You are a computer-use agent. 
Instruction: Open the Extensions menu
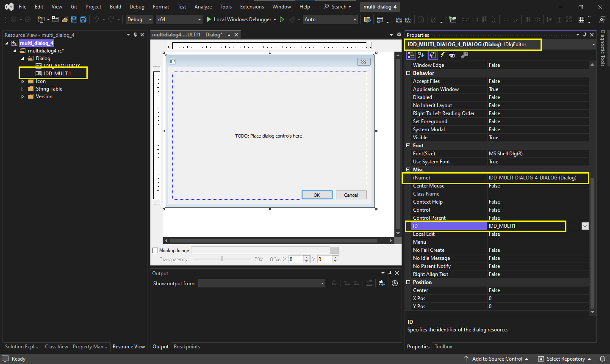[x=252, y=7]
